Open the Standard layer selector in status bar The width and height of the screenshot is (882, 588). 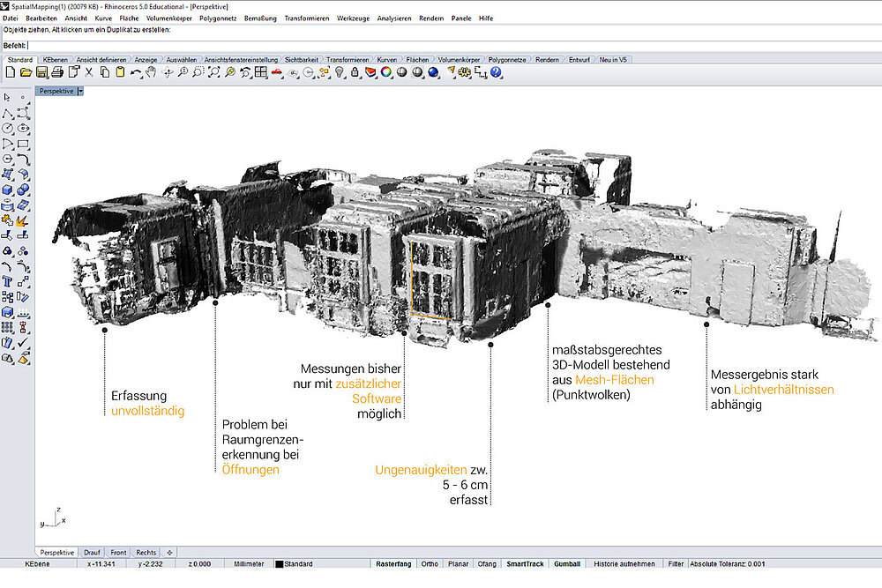pyautogui.click(x=298, y=563)
